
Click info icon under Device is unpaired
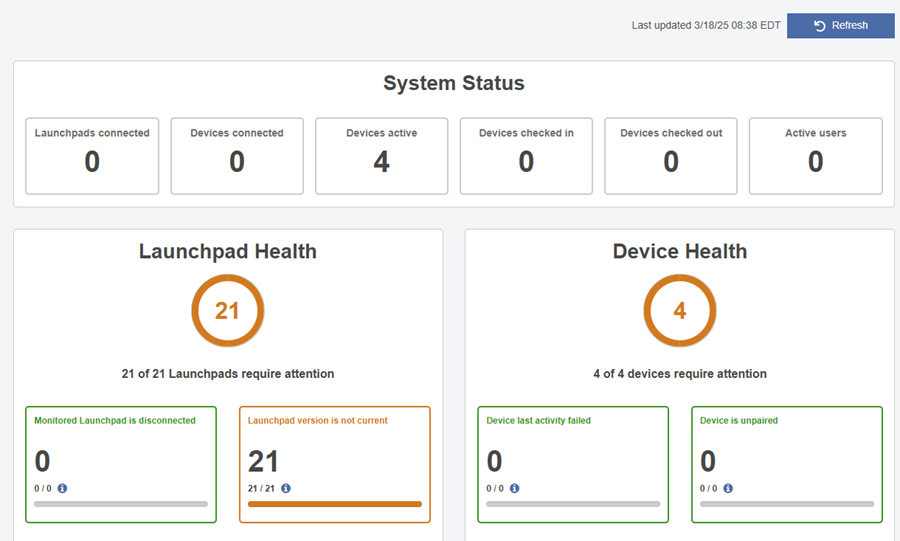(x=728, y=488)
